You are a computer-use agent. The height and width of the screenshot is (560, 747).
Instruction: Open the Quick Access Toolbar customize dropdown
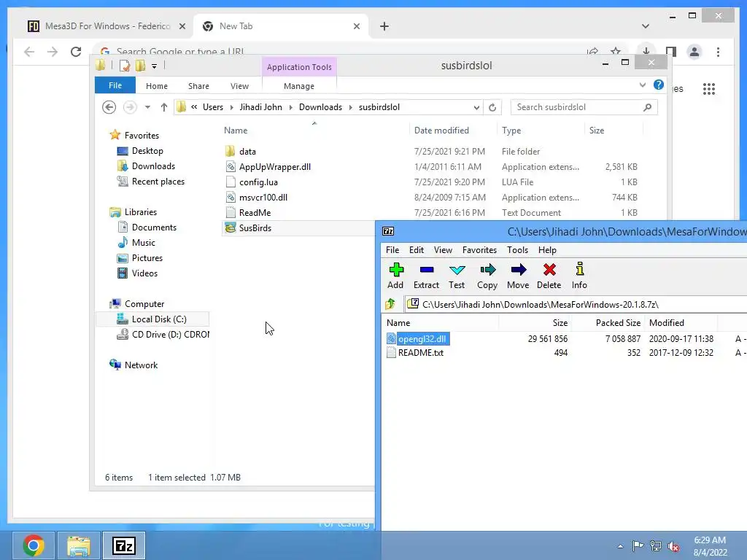155,66
